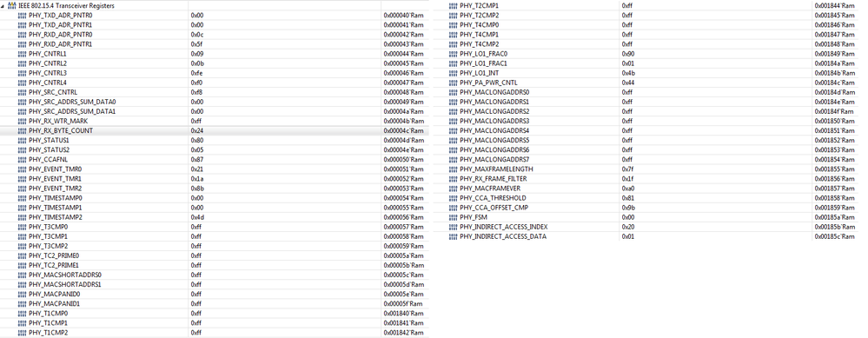This screenshot has height=338, width=868.
Task: Select the PHY_STATUS2 register name
Action: [50, 149]
